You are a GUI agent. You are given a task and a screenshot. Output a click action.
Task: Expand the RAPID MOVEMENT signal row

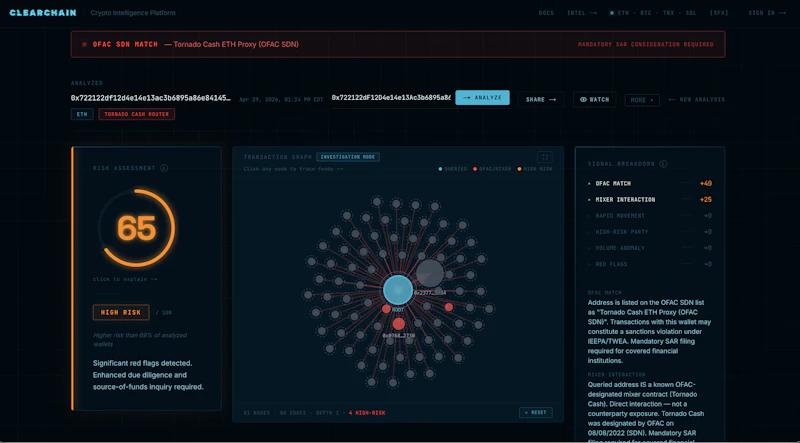click(650, 216)
